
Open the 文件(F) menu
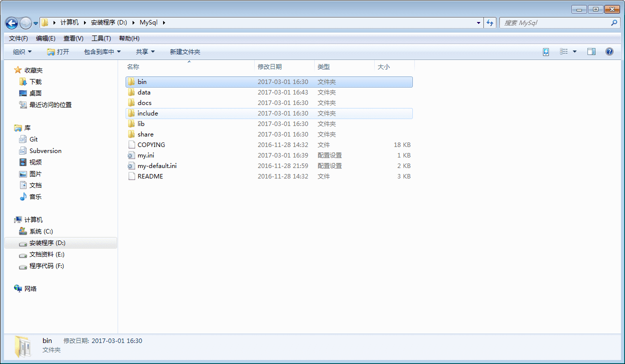point(19,38)
